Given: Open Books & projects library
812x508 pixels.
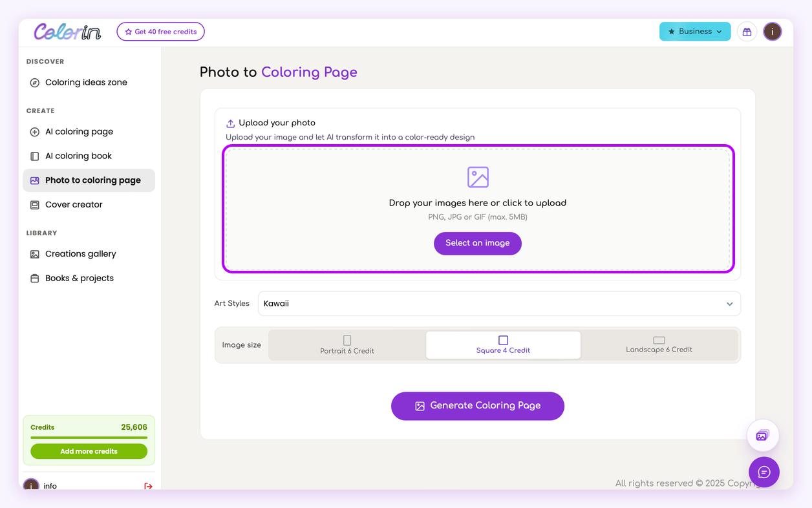Looking at the screenshot, I should pos(89,279).
